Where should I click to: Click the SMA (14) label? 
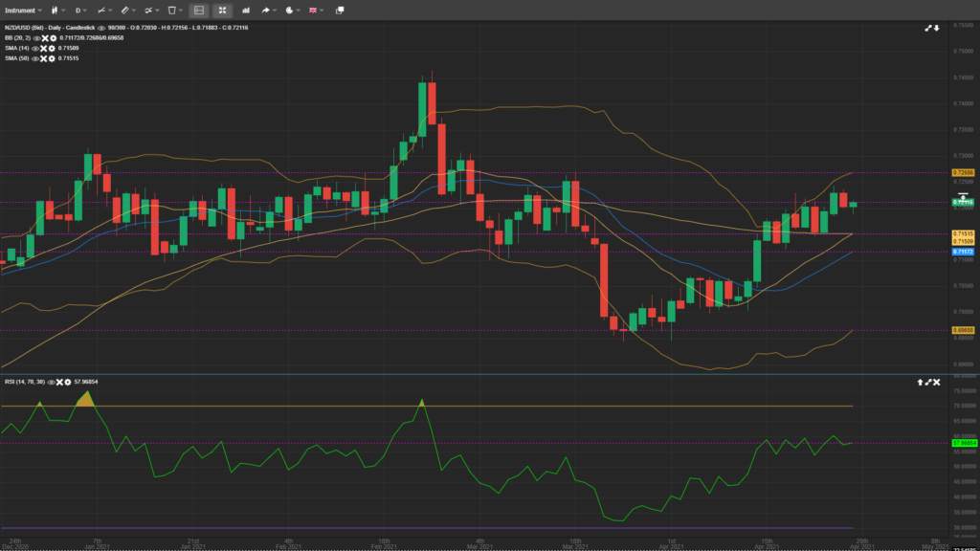[17, 48]
